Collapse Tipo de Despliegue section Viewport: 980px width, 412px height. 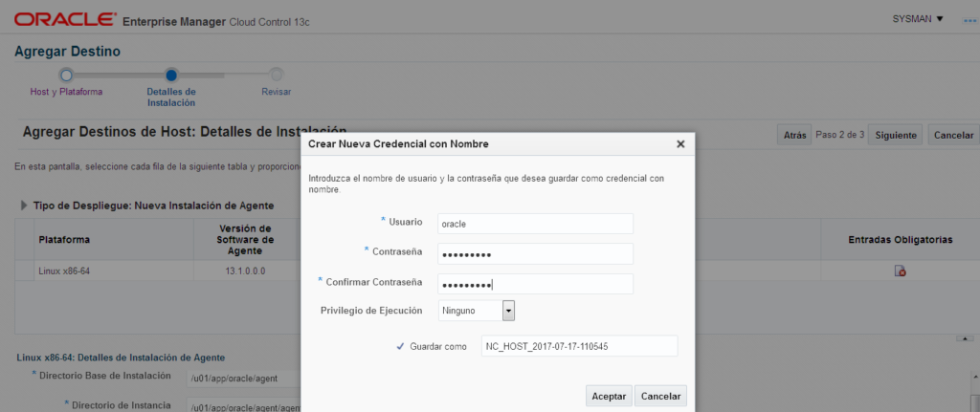(x=24, y=206)
